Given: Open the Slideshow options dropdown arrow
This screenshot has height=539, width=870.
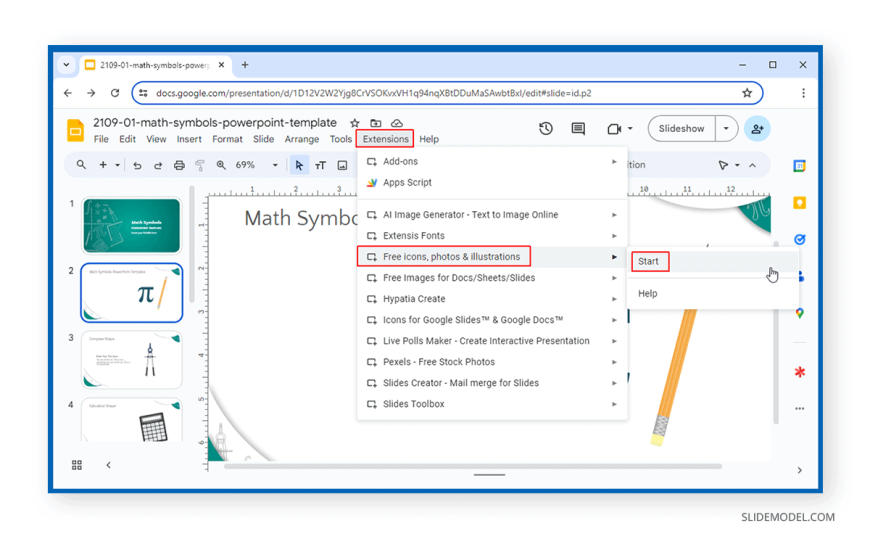Looking at the screenshot, I should (726, 129).
